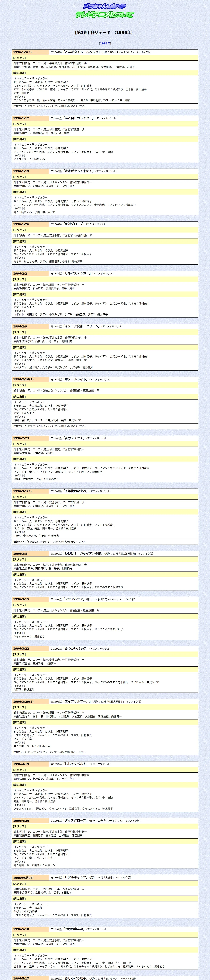210x980 pixels.
Task: Select the date cell 1996/1/19
Action: coord(30,171)
